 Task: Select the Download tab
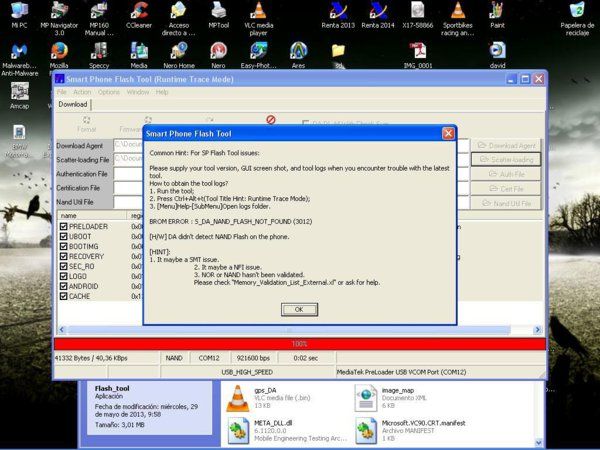[x=73, y=104]
